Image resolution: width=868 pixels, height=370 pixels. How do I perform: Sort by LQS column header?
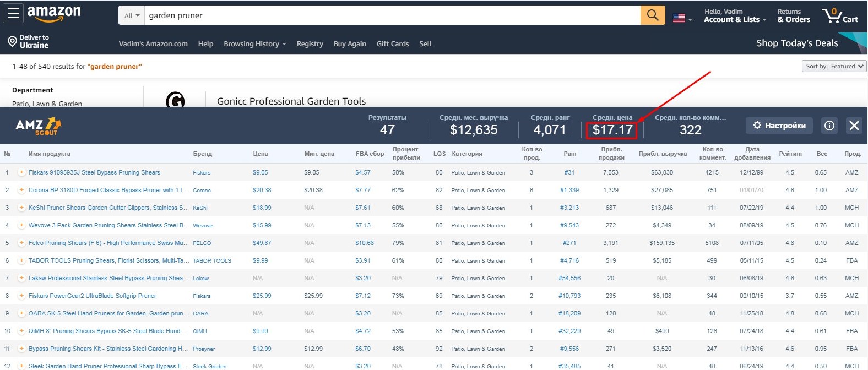tap(440, 154)
